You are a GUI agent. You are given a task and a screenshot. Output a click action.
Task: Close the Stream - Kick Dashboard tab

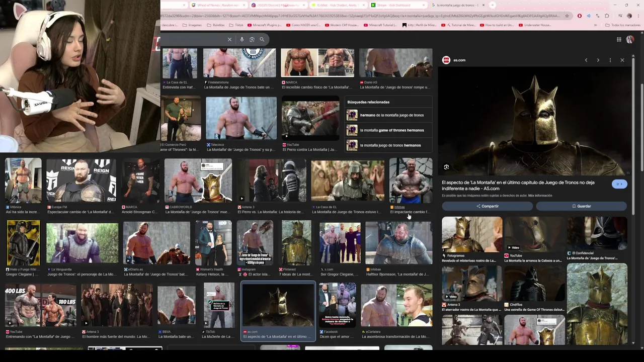tap(424, 5)
